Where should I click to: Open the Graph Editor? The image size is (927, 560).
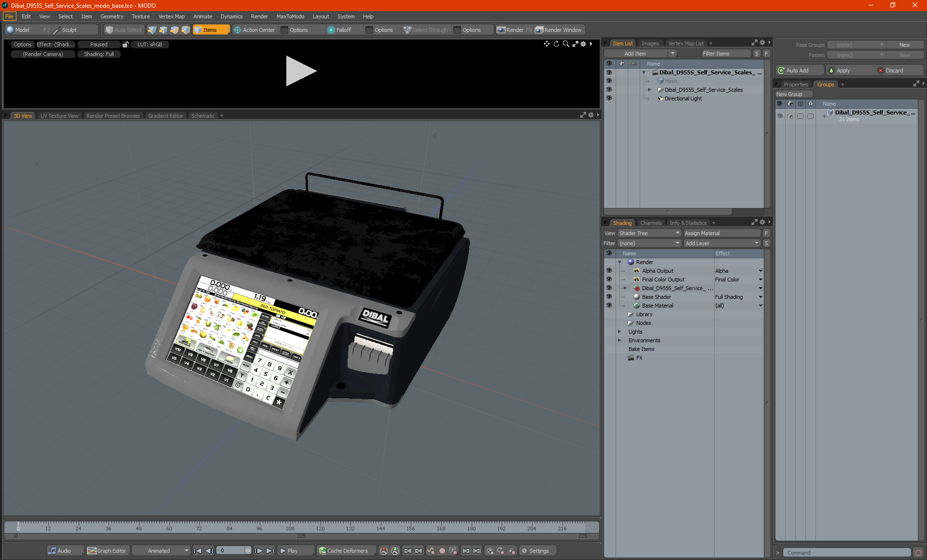pos(107,551)
